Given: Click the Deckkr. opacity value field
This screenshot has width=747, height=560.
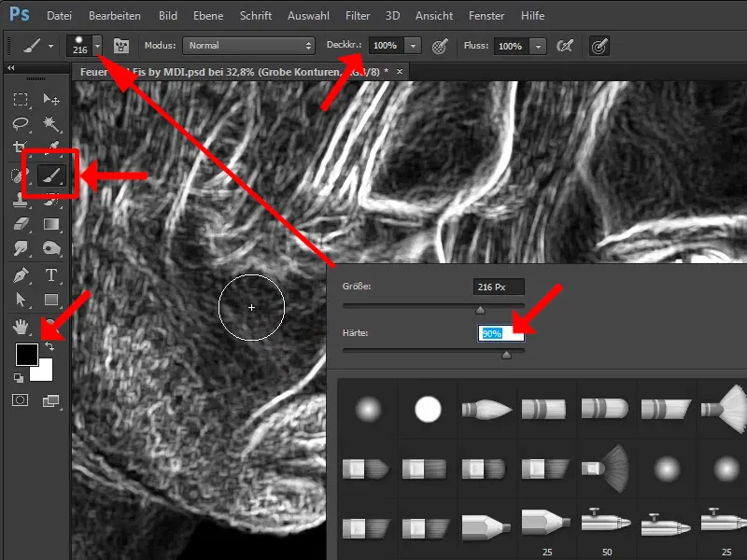Looking at the screenshot, I should pos(387,46).
